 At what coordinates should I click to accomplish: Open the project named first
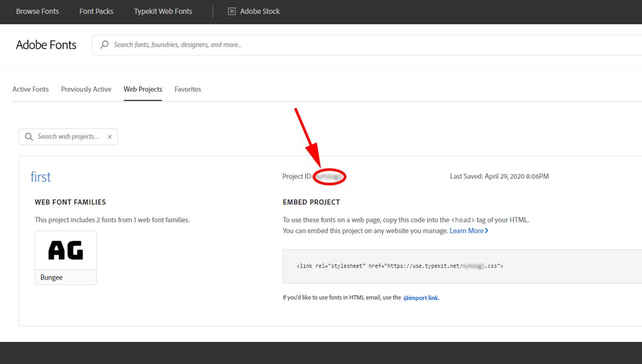41,177
